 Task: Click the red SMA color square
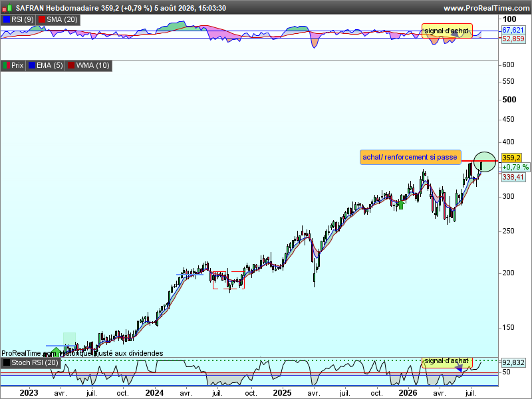click(42, 19)
